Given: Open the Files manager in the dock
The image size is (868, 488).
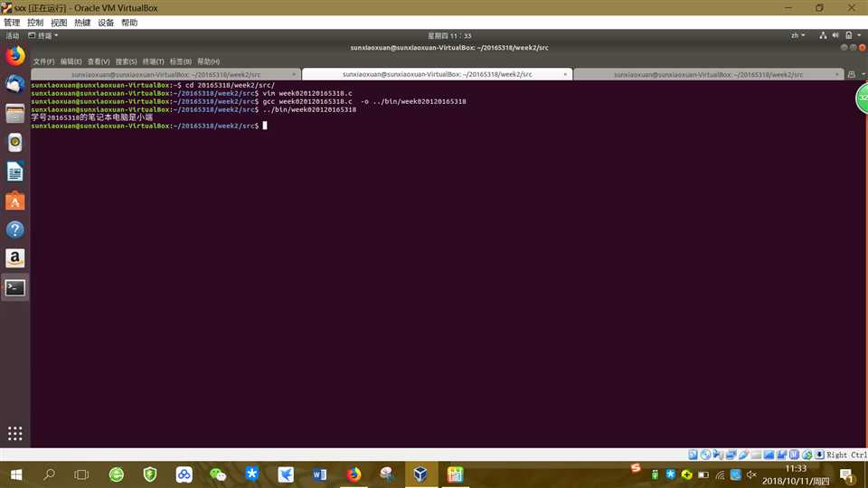Looking at the screenshot, I should click(x=15, y=114).
